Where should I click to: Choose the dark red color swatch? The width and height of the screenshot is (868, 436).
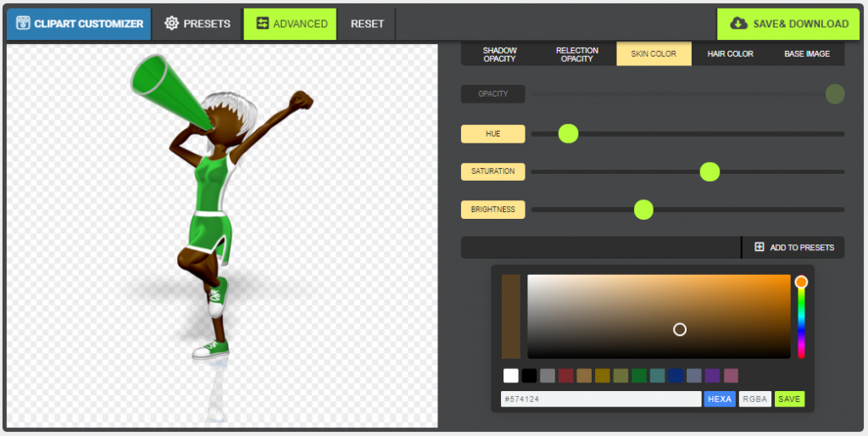click(565, 375)
